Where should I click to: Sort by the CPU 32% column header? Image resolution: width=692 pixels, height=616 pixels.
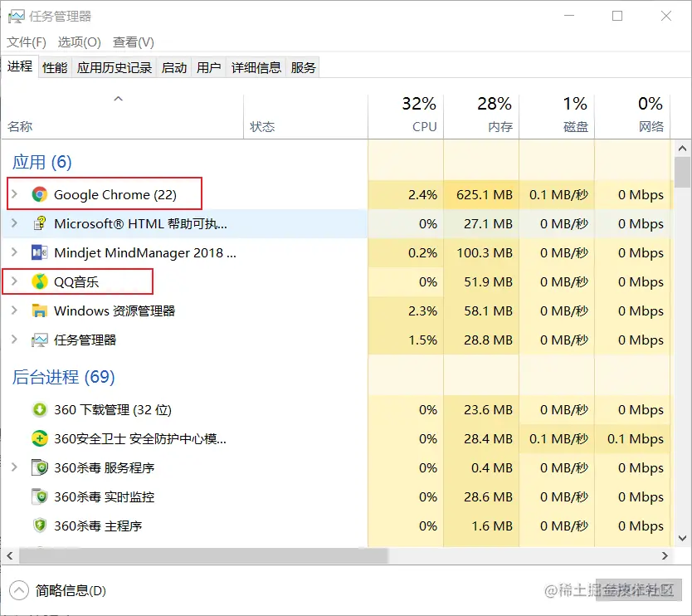(406, 116)
